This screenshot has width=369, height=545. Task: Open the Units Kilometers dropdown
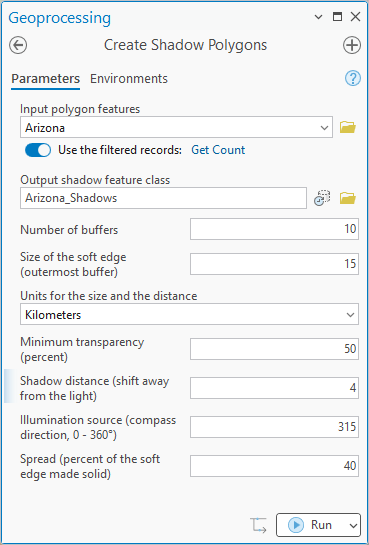[350, 315]
